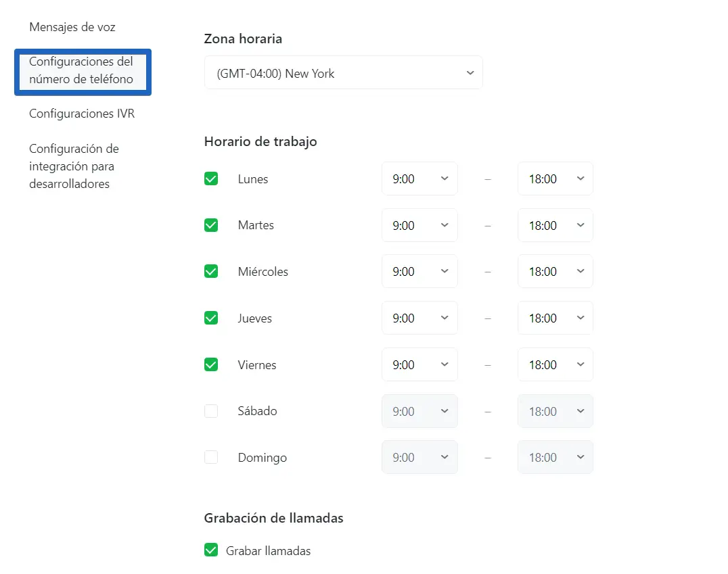Uncheck Jueves in work schedule
The height and width of the screenshot is (574, 728).
[x=211, y=318]
